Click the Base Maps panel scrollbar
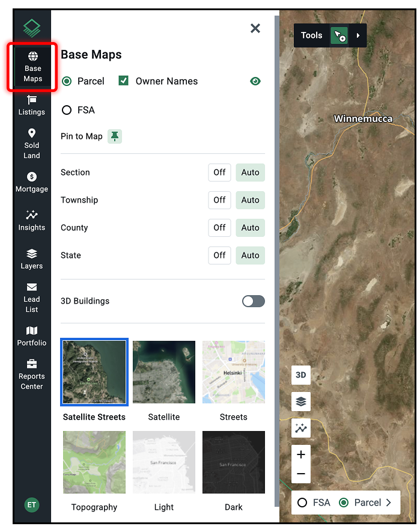The width and height of the screenshot is (420, 532). [x=277, y=261]
